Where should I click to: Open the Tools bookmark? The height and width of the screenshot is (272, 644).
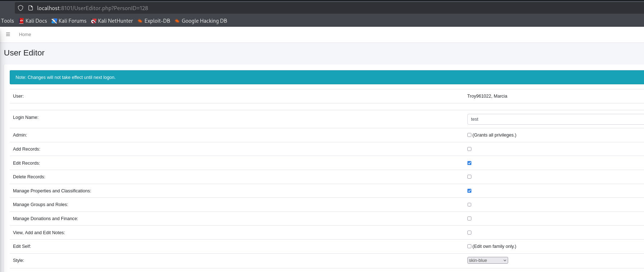[8, 21]
